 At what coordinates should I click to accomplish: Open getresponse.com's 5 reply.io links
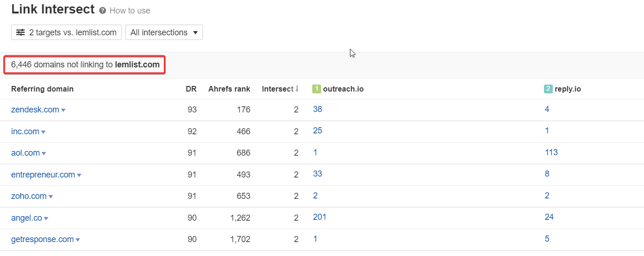pos(547,239)
